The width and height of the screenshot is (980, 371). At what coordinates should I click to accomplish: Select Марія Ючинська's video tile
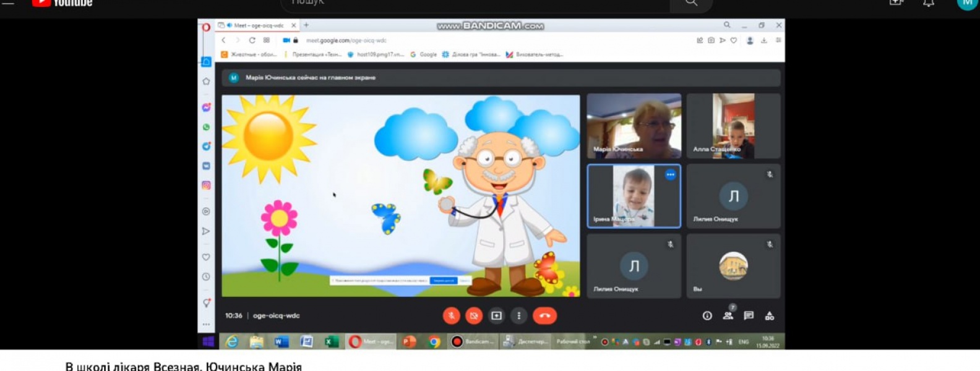634,126
